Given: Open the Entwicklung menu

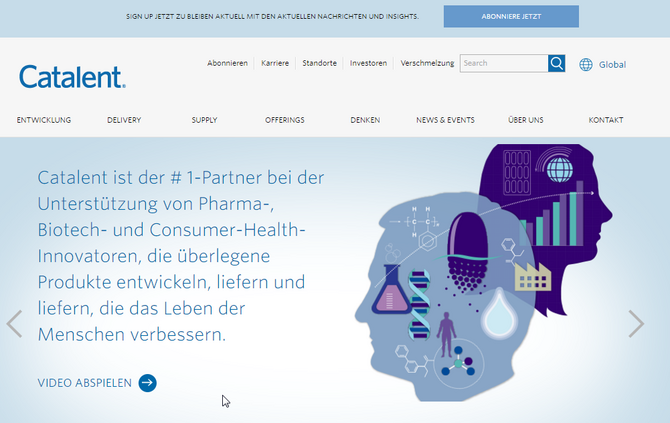Looking at the screenshot, I should click(x=44, y=120).
